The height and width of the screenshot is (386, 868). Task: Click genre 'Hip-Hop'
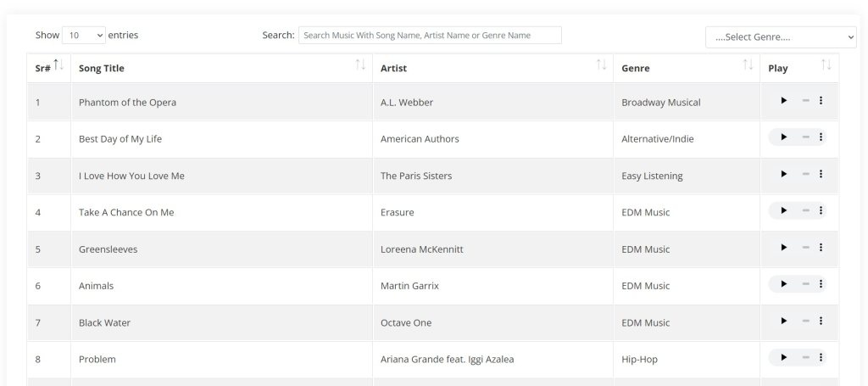tap(639, 360)
